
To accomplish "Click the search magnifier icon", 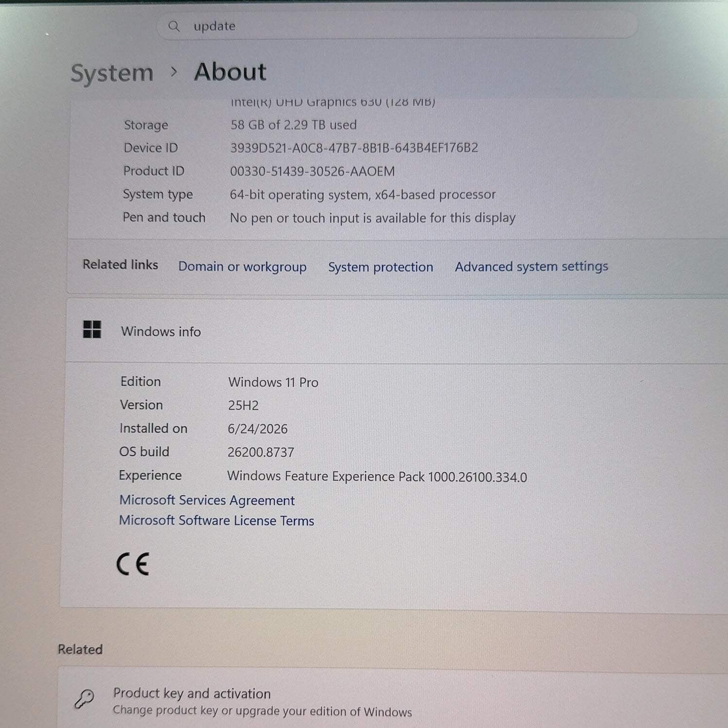I will [174, 26].
